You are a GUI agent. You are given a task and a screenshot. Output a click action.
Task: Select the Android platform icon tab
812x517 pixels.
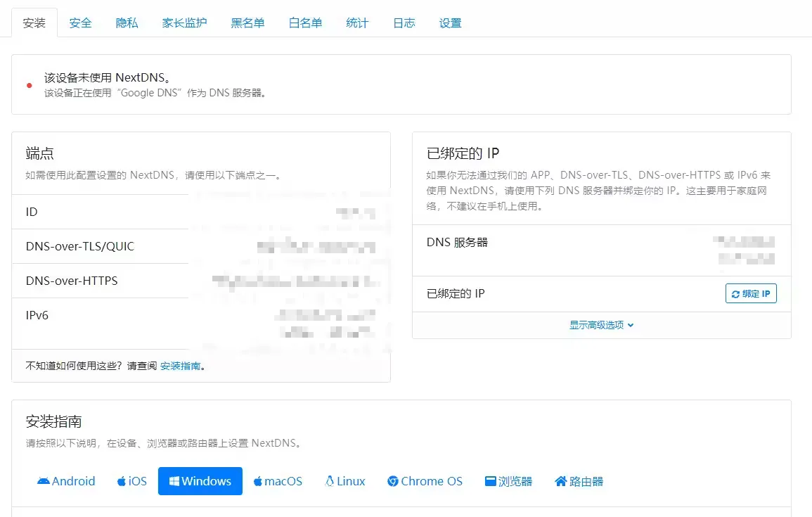66,481
